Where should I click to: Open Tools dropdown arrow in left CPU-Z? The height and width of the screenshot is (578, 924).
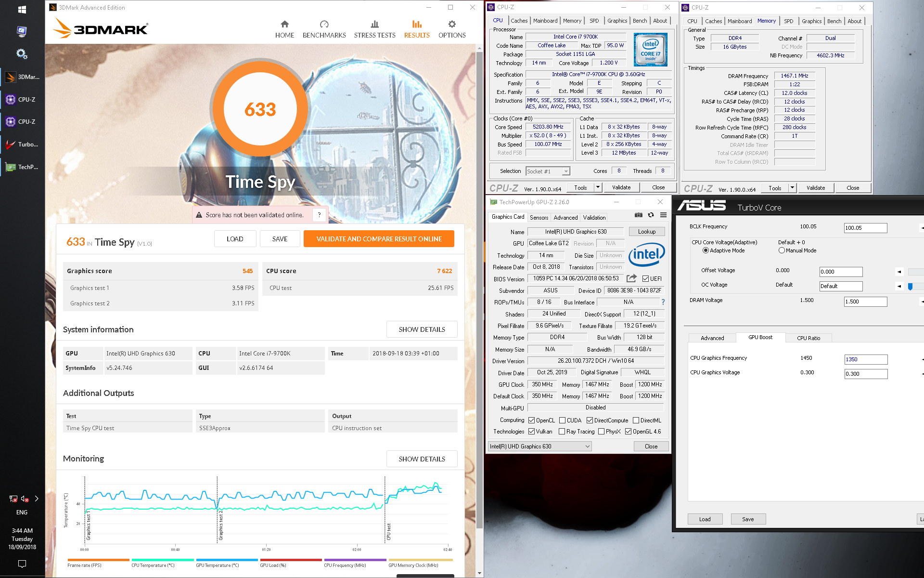tap(598, 187)
